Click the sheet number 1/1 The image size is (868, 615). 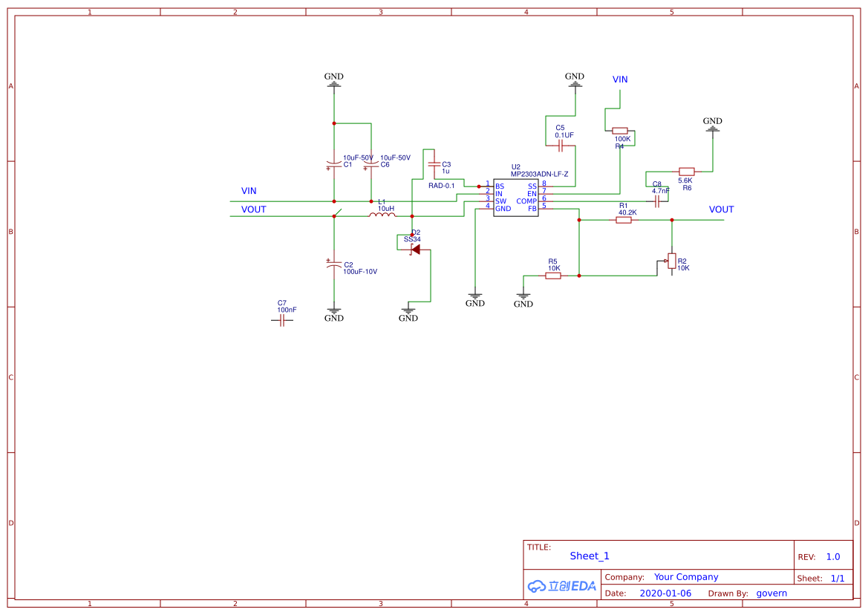(838, 579)
